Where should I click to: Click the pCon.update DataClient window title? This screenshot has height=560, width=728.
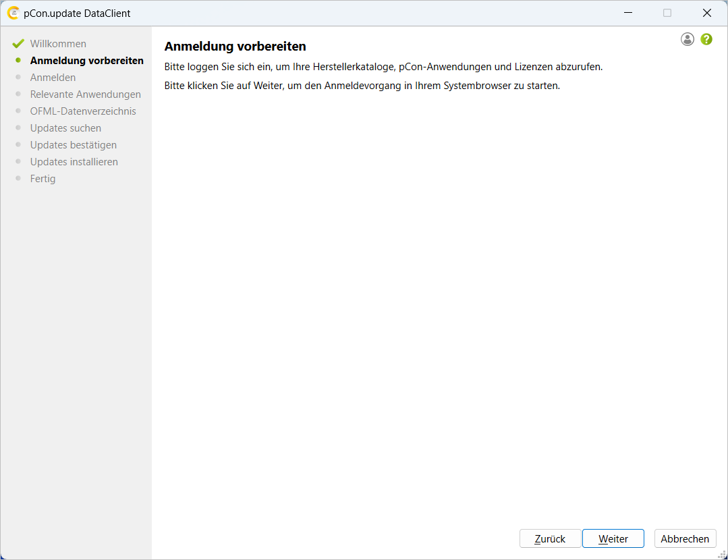coord(77,13)
